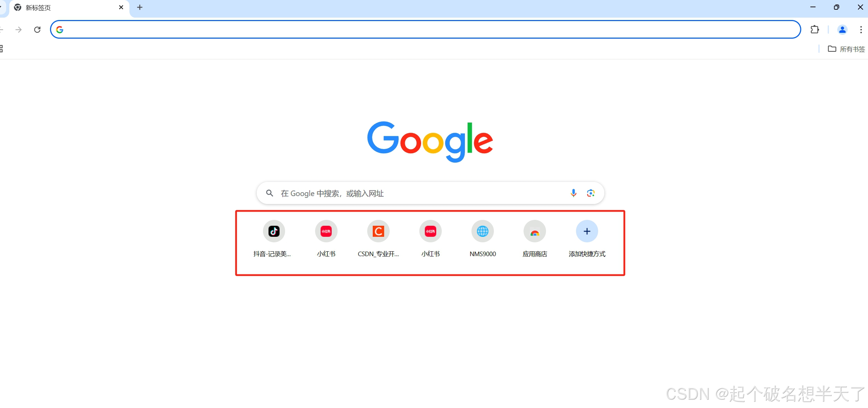Open the Chrome three-dot menu

[x=861, y=30]
